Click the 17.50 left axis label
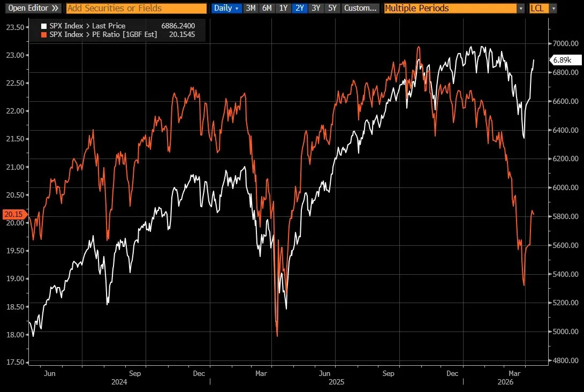 [16, 362]
